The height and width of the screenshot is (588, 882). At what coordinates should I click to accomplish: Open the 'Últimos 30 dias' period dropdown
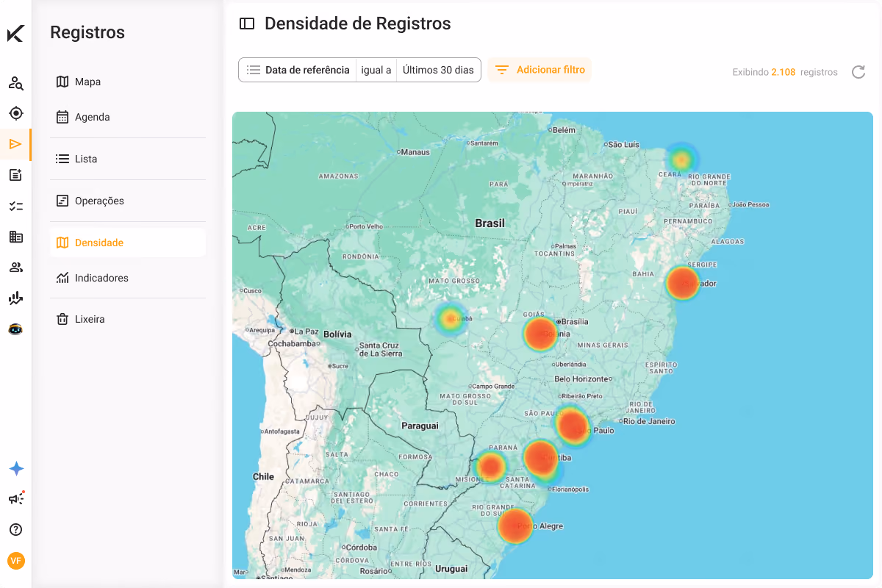pos(438,70)
